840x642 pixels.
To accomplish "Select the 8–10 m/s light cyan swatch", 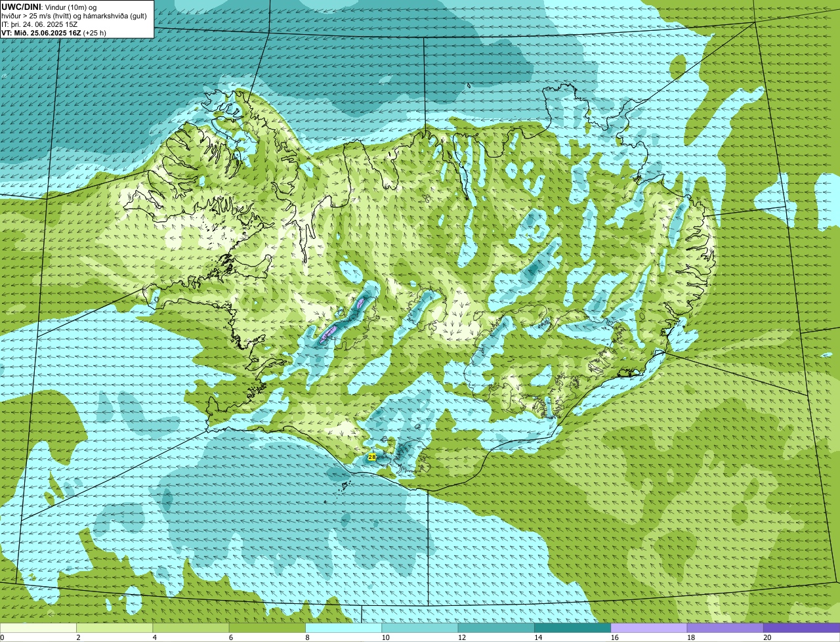I will coord(343,628).
